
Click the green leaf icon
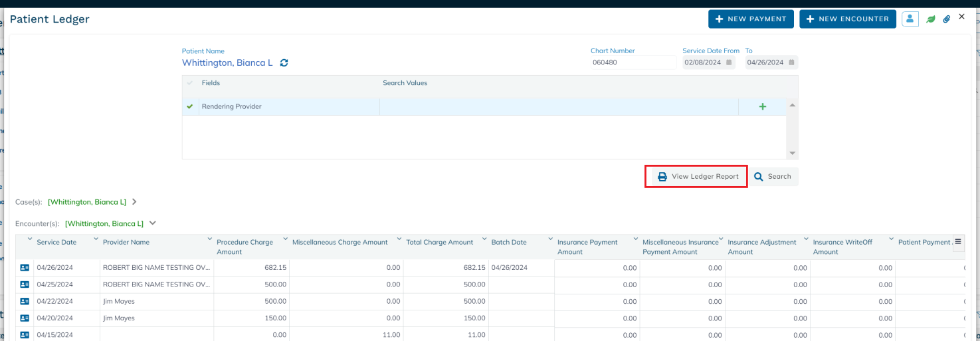931,19
